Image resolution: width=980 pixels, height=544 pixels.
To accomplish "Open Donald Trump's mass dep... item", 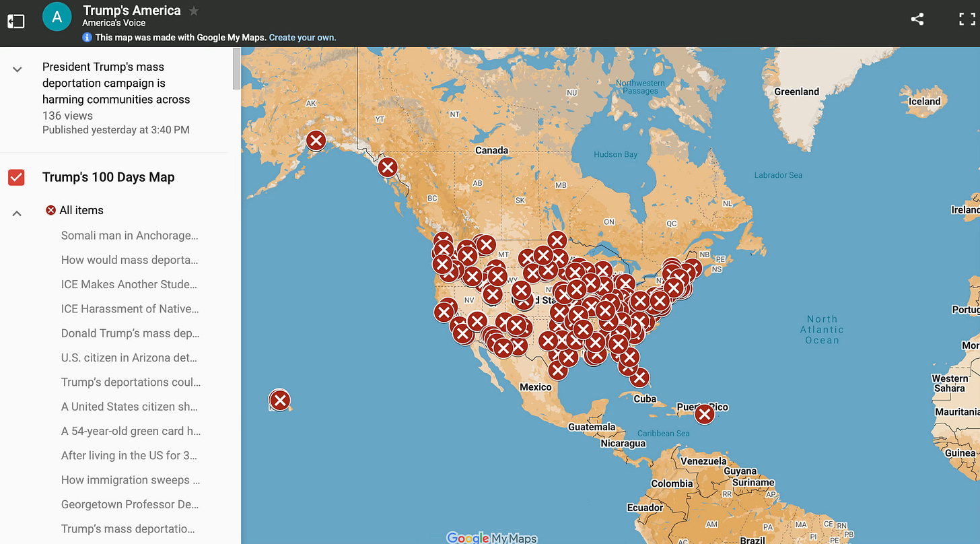I will [x=130, y=333].
